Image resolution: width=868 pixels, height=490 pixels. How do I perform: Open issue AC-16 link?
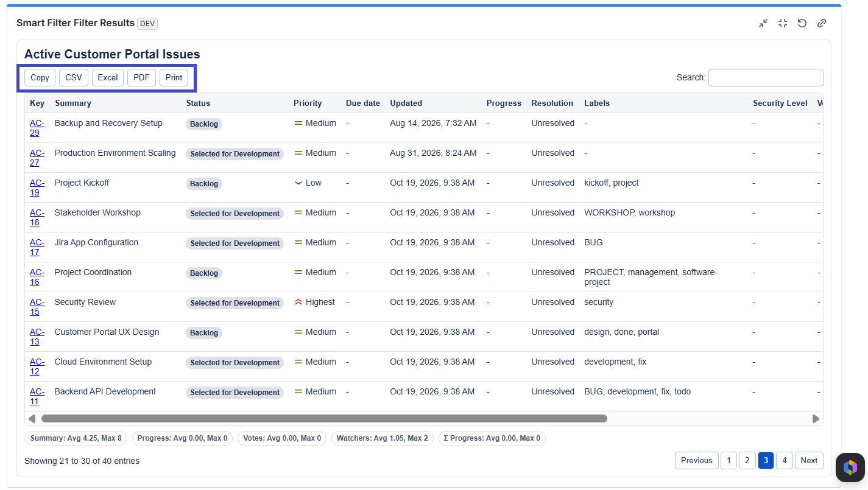37,277
